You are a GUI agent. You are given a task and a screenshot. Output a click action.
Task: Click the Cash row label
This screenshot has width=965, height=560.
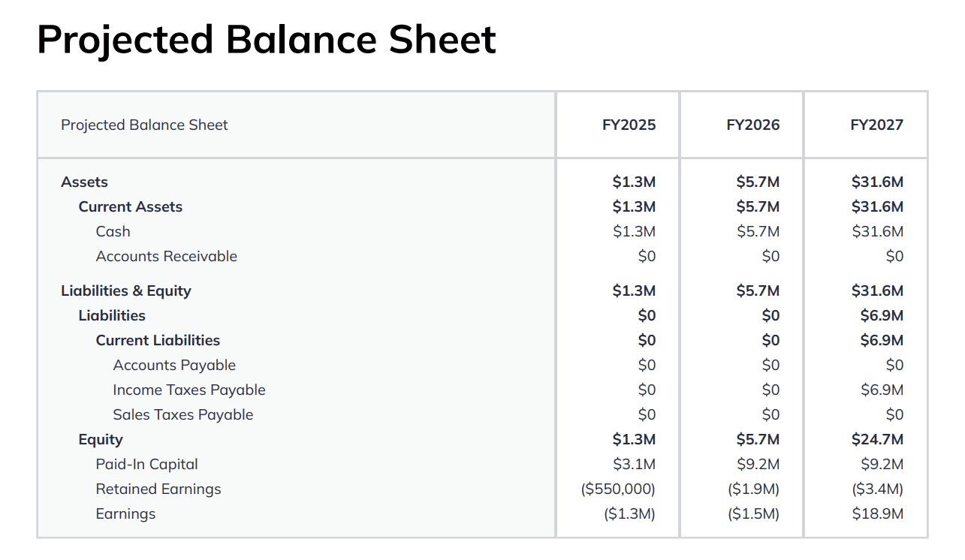(113, 231)
